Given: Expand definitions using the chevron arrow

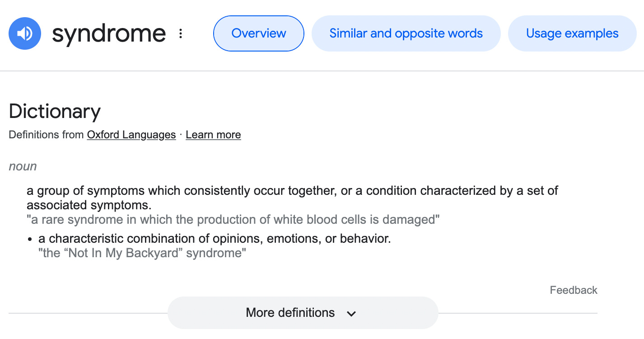Looking at the screenshot, I should (351, 313).
